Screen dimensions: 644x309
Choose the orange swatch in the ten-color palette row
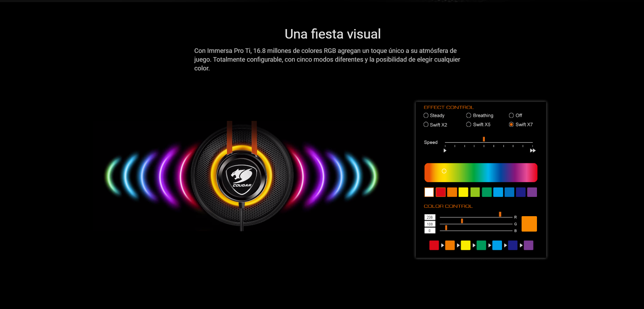coord(452,192)
